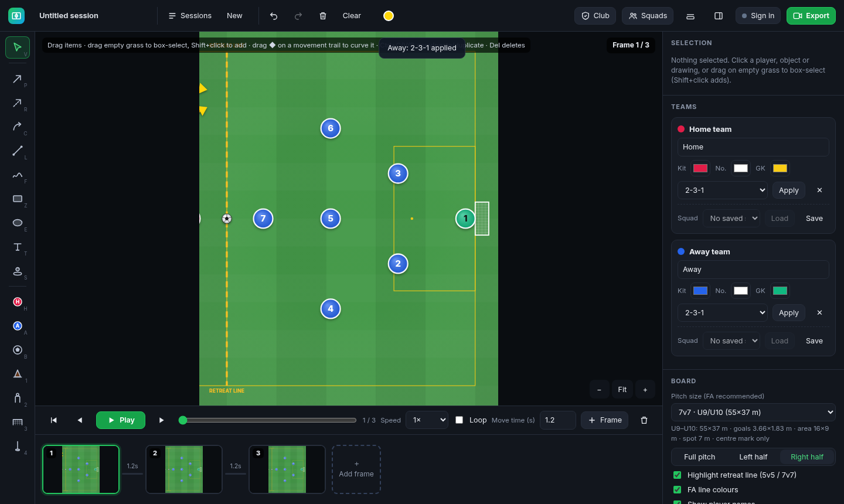Switch pitch view to Left half

tap(753, 457)
